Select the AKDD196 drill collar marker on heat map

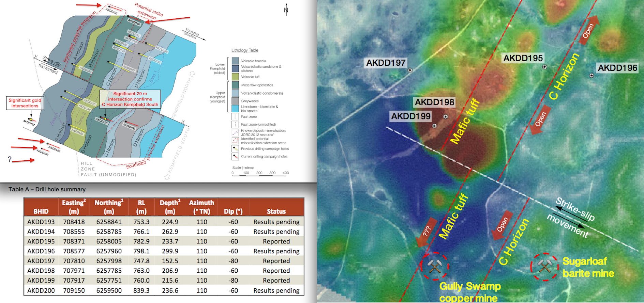(x=591, y=75)
